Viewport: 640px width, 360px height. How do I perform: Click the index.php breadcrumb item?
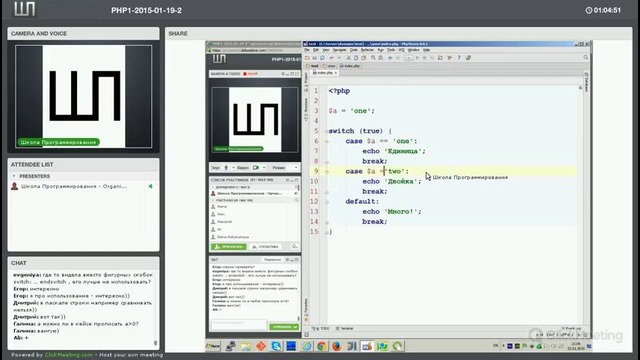(x=350, y=66)
